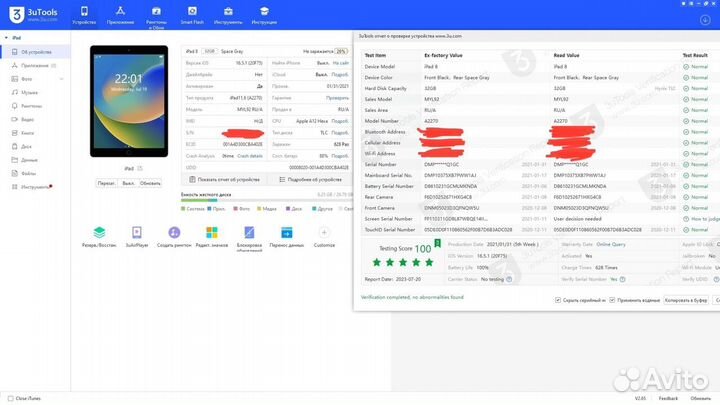Click the Перезаг. reboot button
This screenshot has height=405, width=720.
(107, 183)
